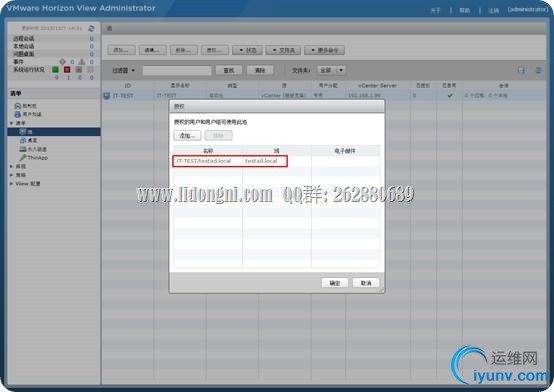This screenshot has width=554, height=392.
Task: Click the green system health status square
Action: coord(55,70)
